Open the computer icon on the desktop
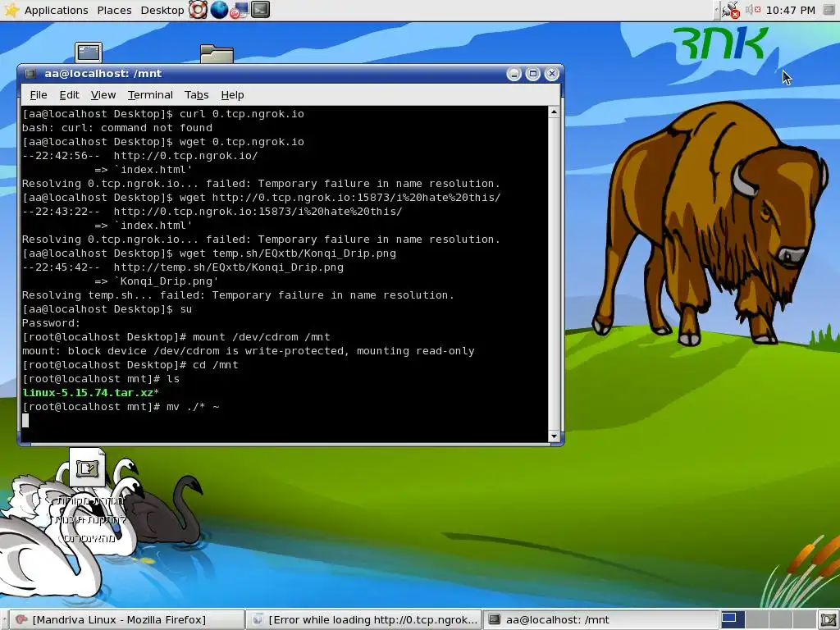840x630 pixels. click(x=89, y=52)
